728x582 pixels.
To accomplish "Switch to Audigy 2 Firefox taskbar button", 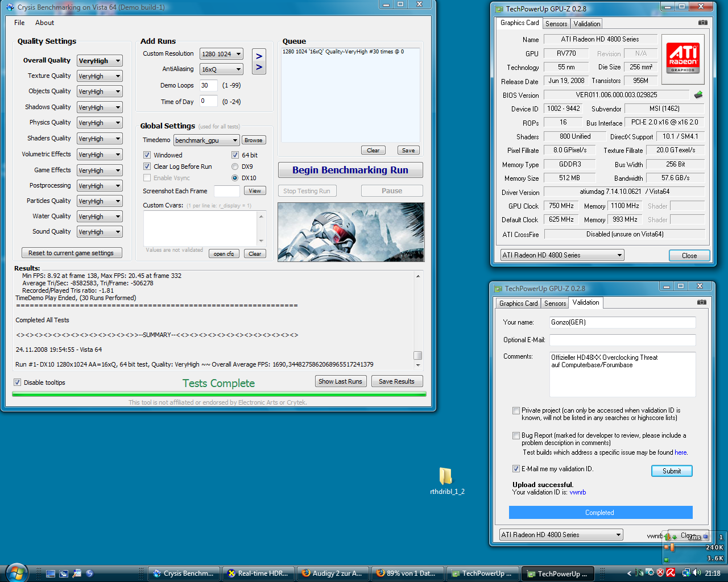I will (334, 573).
